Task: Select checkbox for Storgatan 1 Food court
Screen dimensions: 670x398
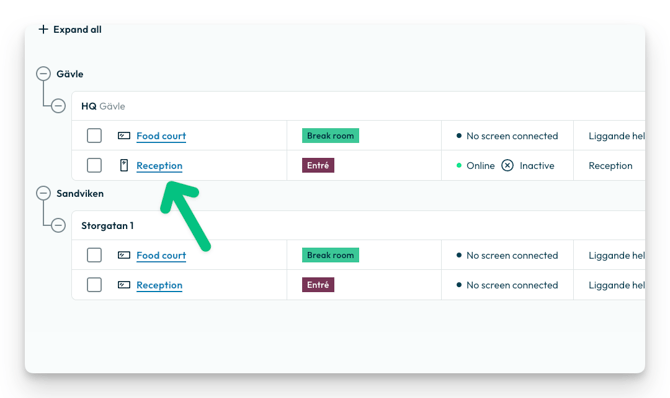Action: (x=94, y=255)
